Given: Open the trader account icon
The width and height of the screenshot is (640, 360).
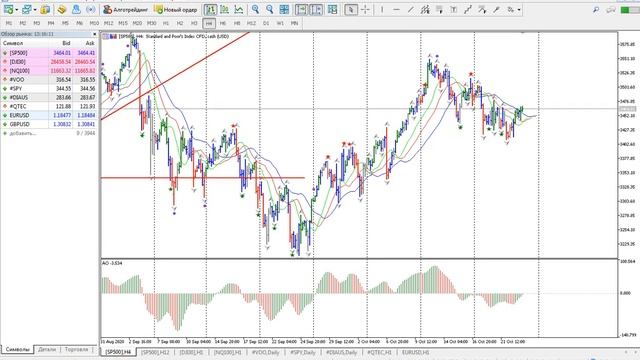Looking at the screenshot, I should click(x=76, y=9).
